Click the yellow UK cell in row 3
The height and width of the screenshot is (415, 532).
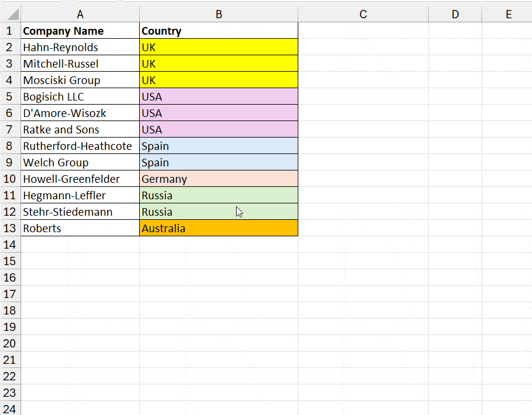219,63
